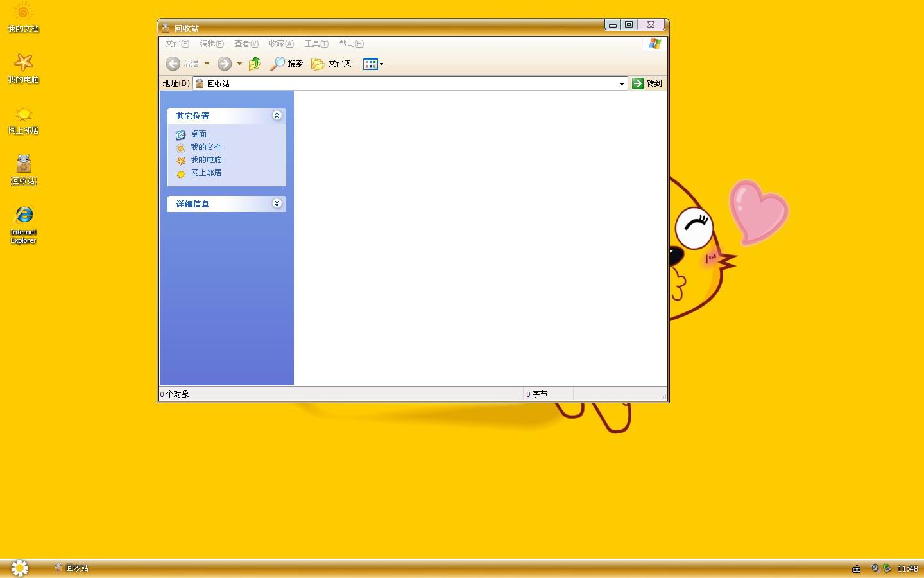This screenshot has height=578, width=924.
Task: Click the Views grid icon in toolbar
Action: [370, 64]
